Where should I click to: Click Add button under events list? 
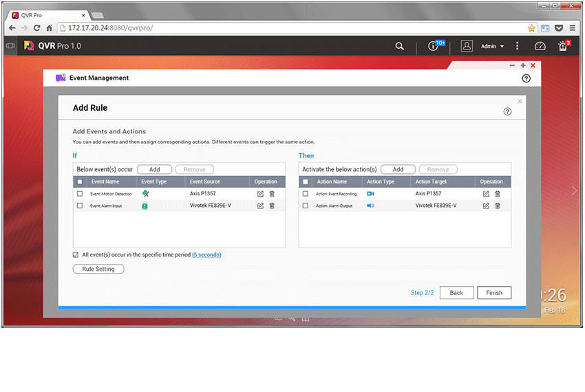click(154, 169)
